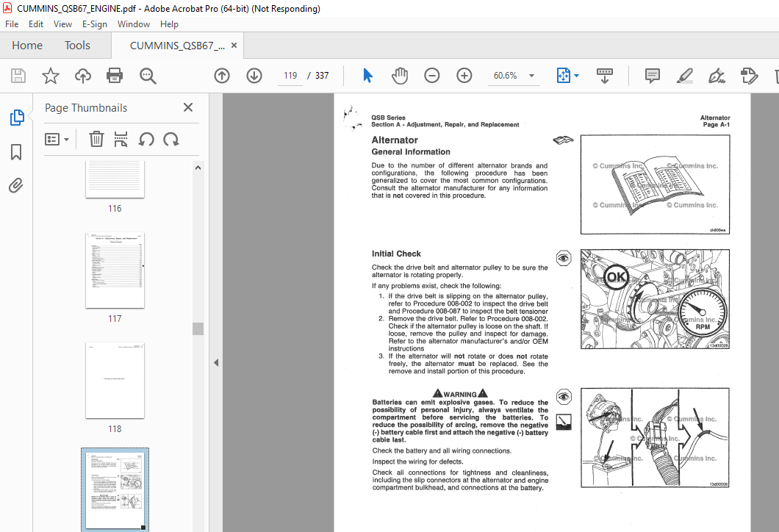
Task: Click the page number field showing 119
Action: point(290,76)
